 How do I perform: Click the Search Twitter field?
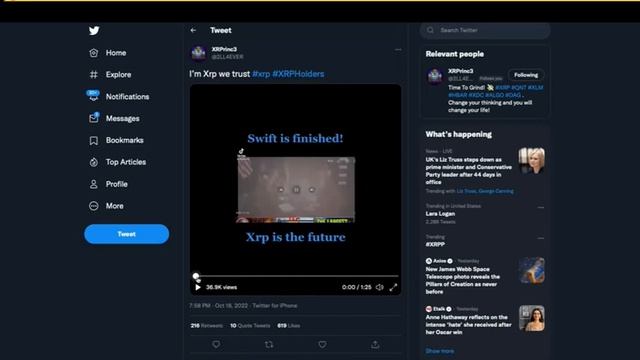pyautogui.click(x=485, y=30)
